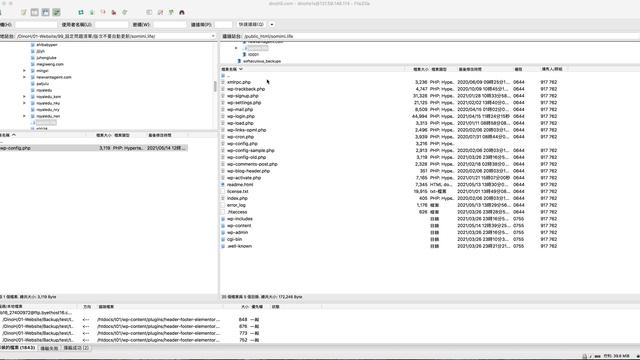
Task: Sort remote list by file size column
Action: [x=420, y=69]
